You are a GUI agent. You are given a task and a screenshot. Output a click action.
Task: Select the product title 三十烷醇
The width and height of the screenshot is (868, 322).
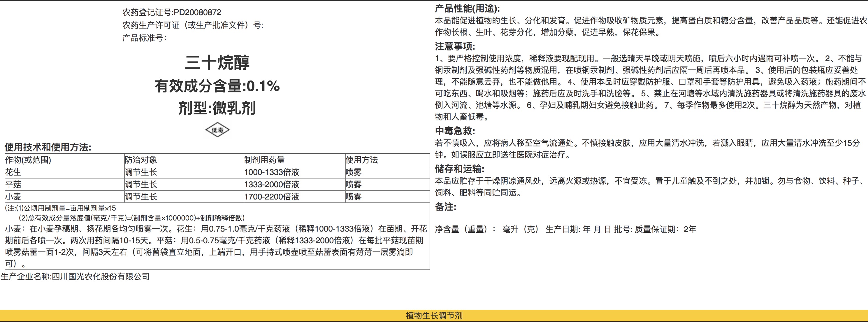tap(217, 62)
